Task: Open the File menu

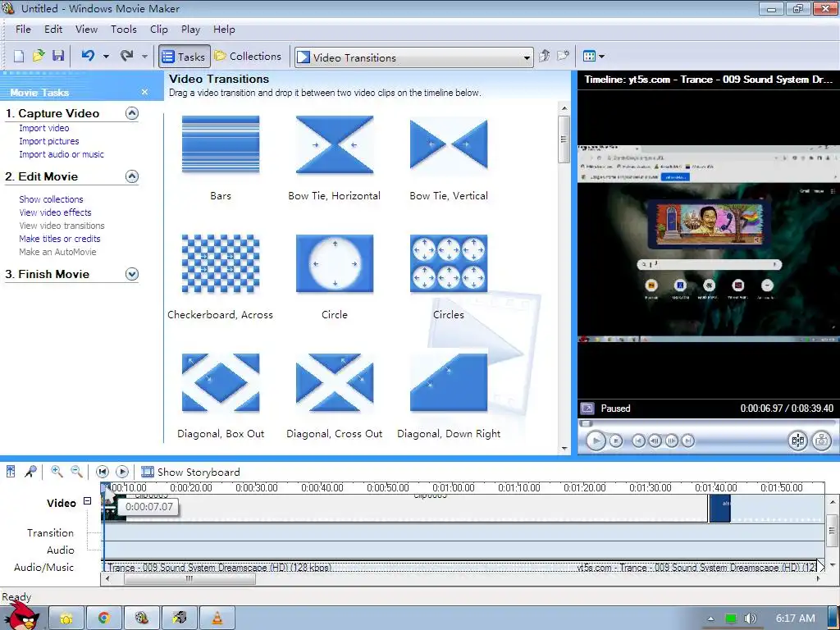Action: [x=23, y=30]
